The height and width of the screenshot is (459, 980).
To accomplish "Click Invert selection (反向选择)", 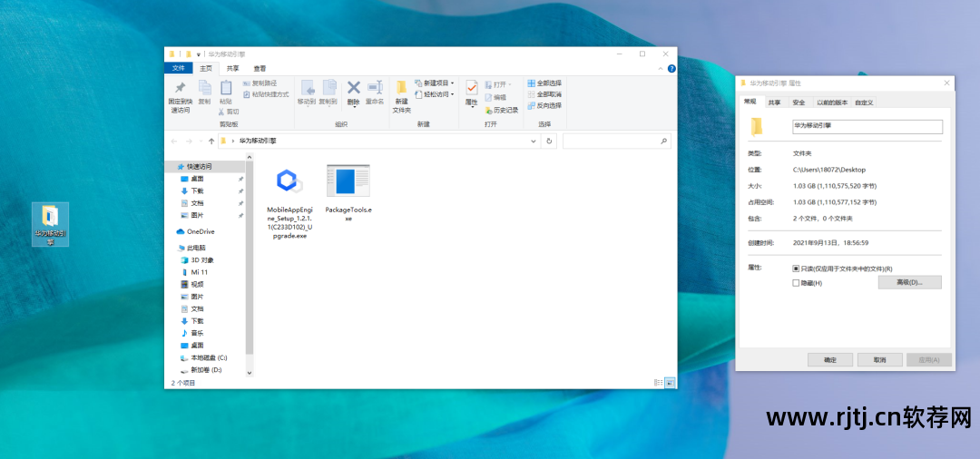I will click(544, 105).
